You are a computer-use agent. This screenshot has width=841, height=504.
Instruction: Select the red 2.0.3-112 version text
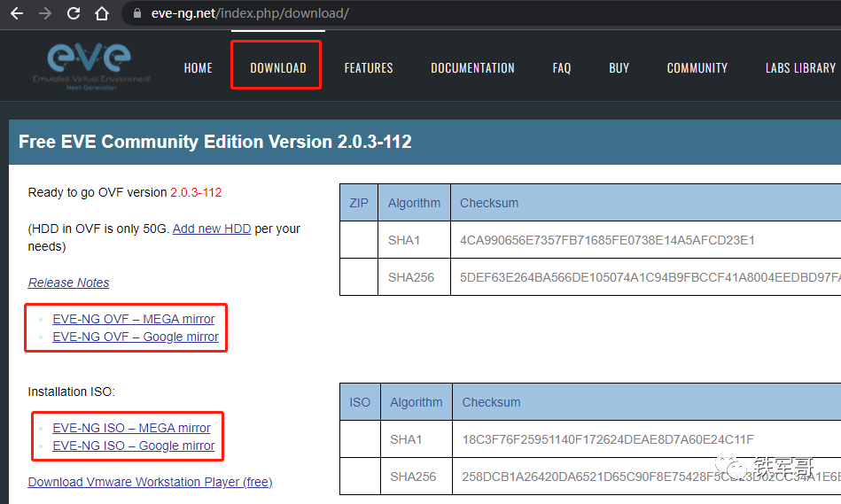point(196,192)
